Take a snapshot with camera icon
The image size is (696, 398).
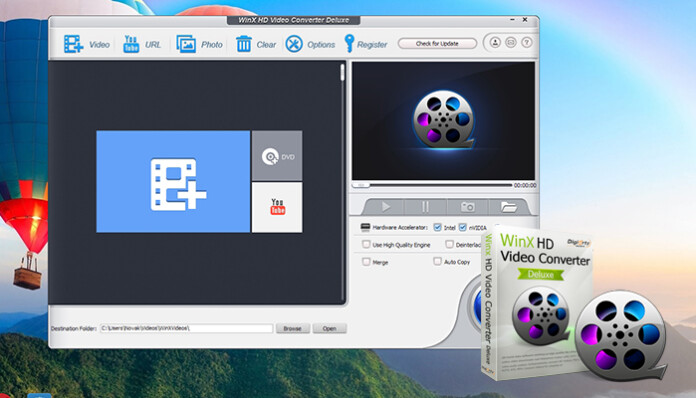tap(467, 206)
